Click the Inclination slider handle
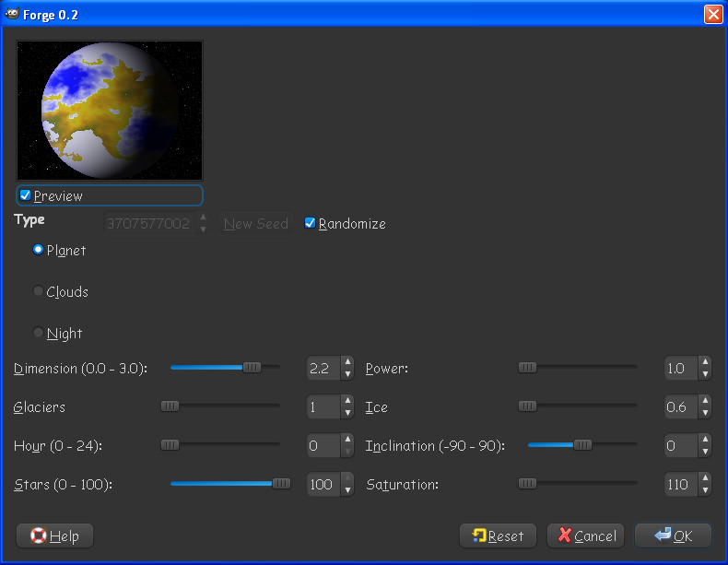The height and width of the screenshot is (565, 728). pos(582,444)
